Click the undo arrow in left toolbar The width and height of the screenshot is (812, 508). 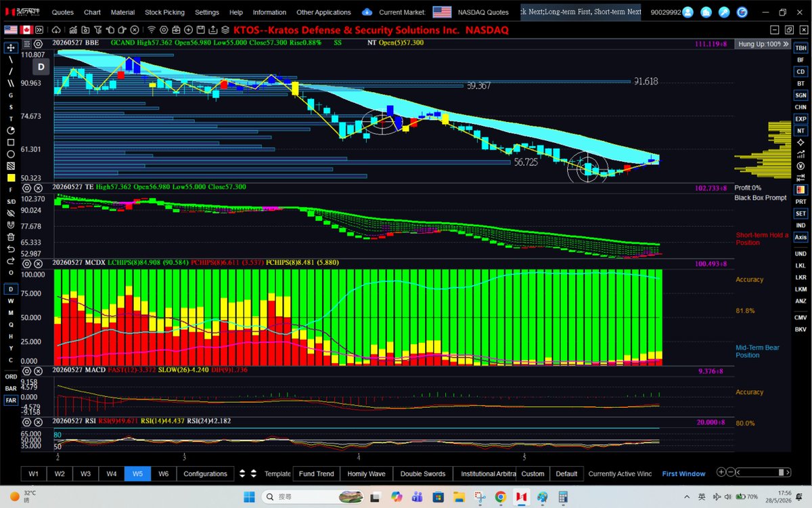(x=11, y=249)
